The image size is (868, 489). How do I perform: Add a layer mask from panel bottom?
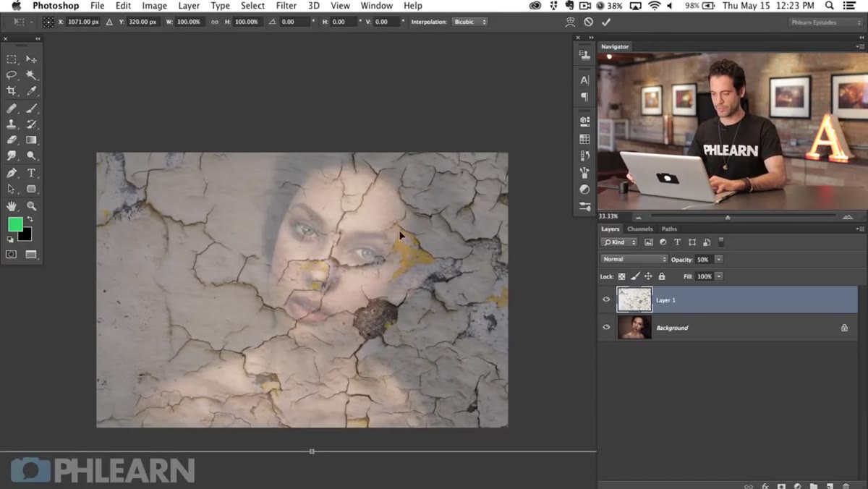coord(781,486)
